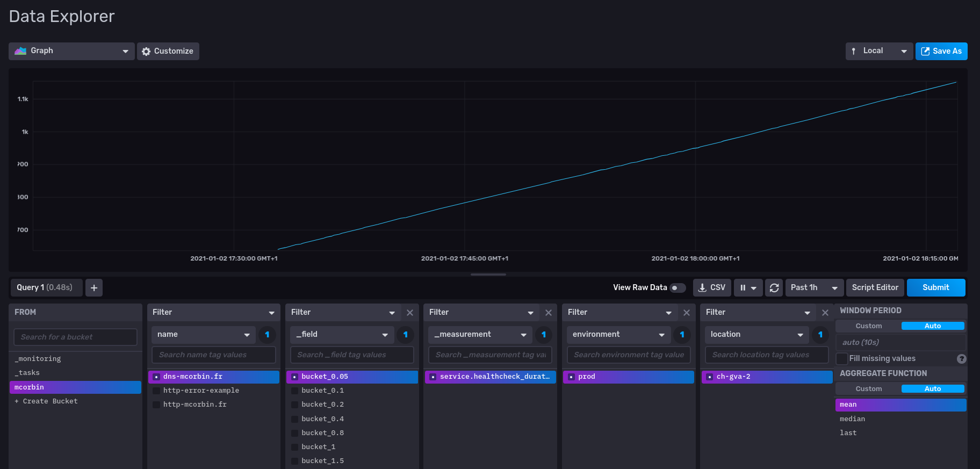Uncheck dns-mcorbin.fr tag value
The image size is (980, 469).
[214, 377]
